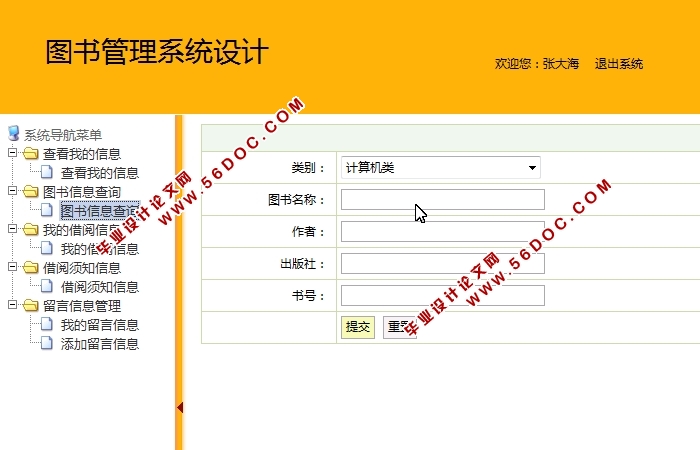Collapse the 借阅须知信息 tree node

point(12,268)
